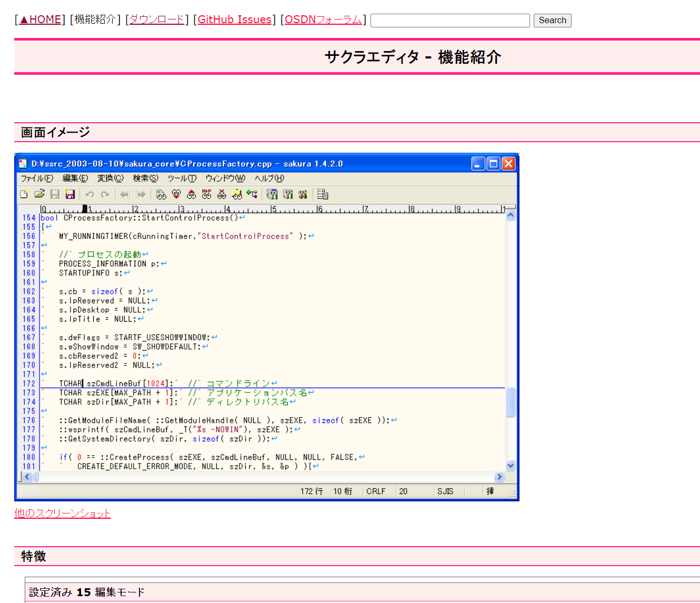Open the 他のスクリーンショット link
Screen dimensions: 700x603
[x=63, y=513]
